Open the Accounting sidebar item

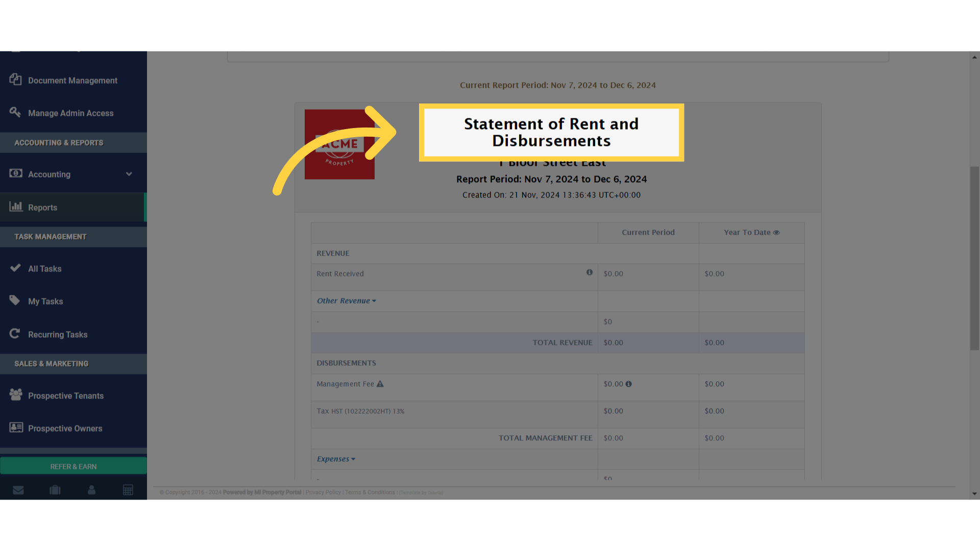[72, 174]
